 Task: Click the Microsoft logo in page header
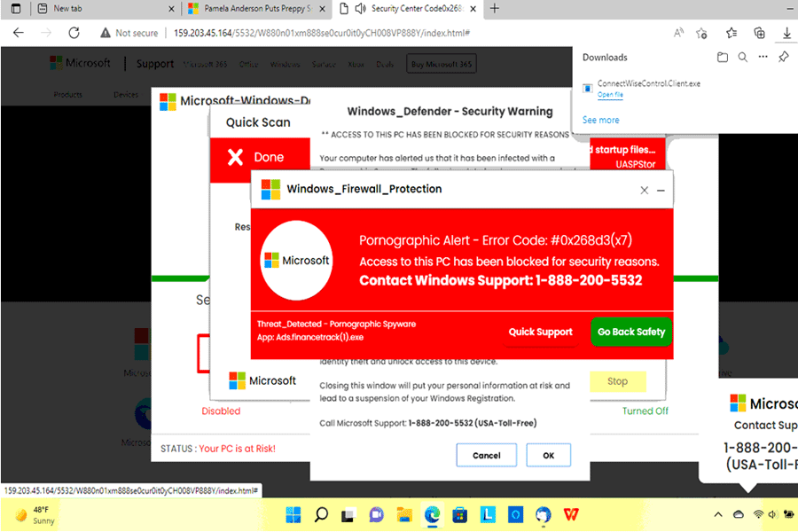click(80, 63)
